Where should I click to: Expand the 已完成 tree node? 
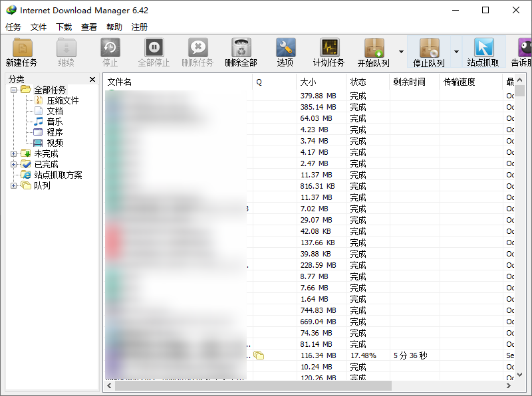[x=13, y=164]
